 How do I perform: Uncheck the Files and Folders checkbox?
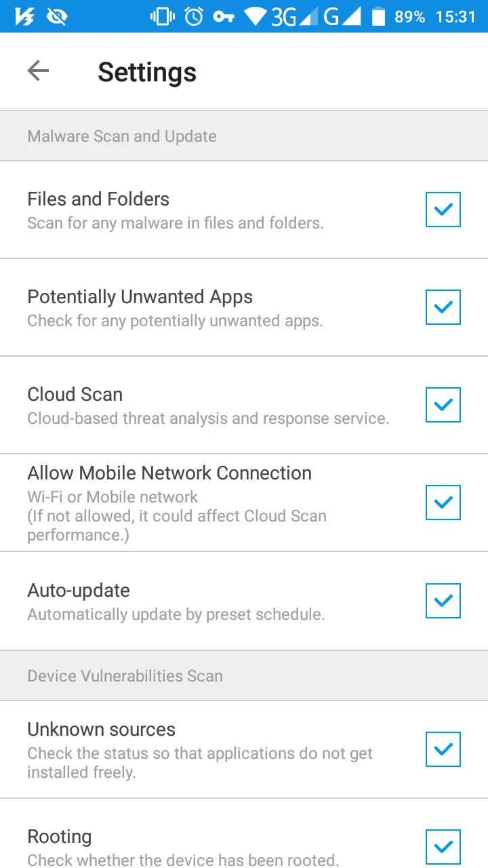click(443, 210)
